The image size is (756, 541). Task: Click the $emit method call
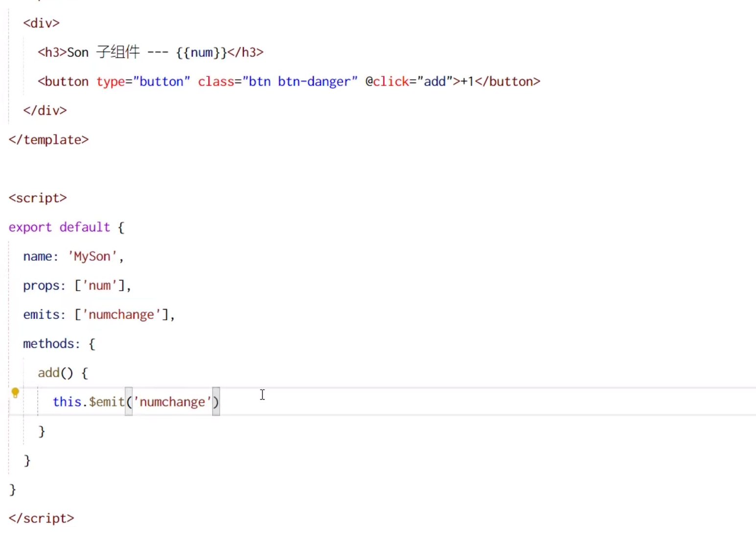tap(107, 402)
